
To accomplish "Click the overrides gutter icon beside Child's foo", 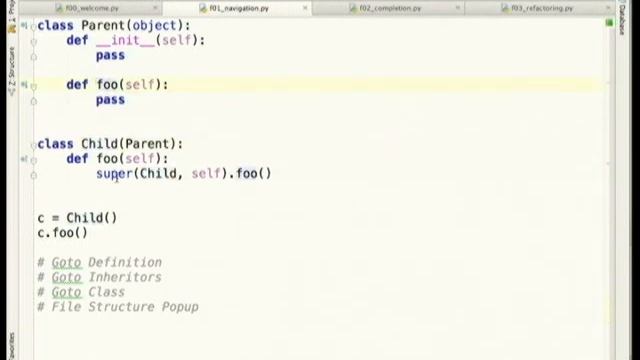I will [24, 159].
